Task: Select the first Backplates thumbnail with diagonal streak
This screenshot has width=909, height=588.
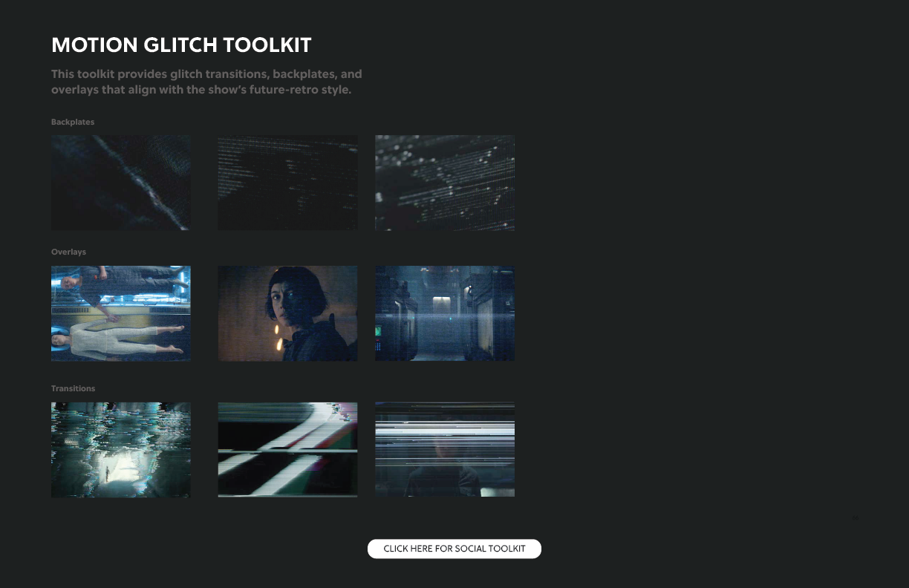Action: (121, 183)
